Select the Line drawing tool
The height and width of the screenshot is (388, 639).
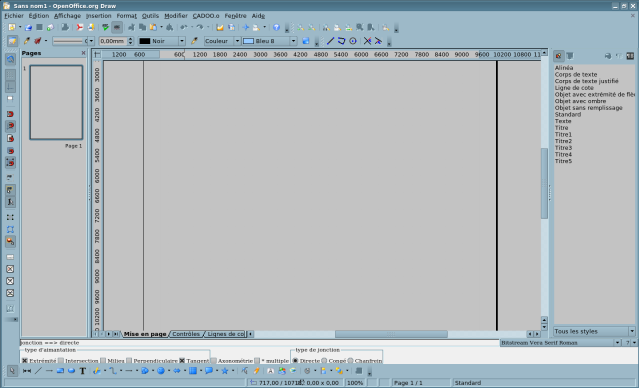click(38, 371)
